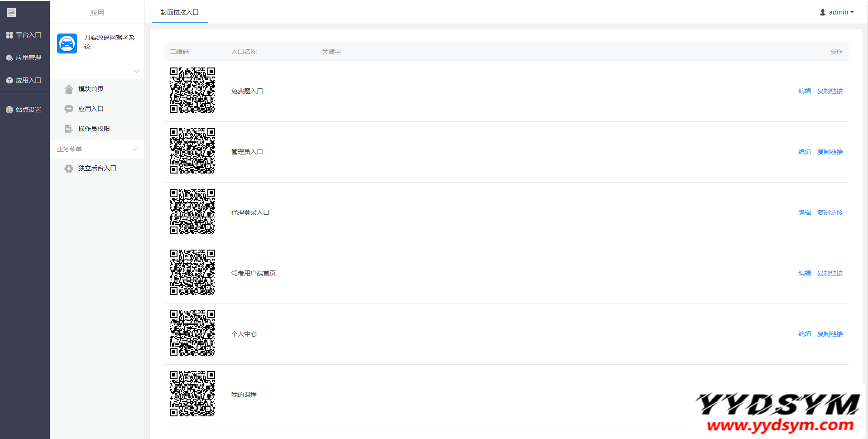Click the 平台入口 grid icon
Screen dimensions: 868x439
(9, 35)
